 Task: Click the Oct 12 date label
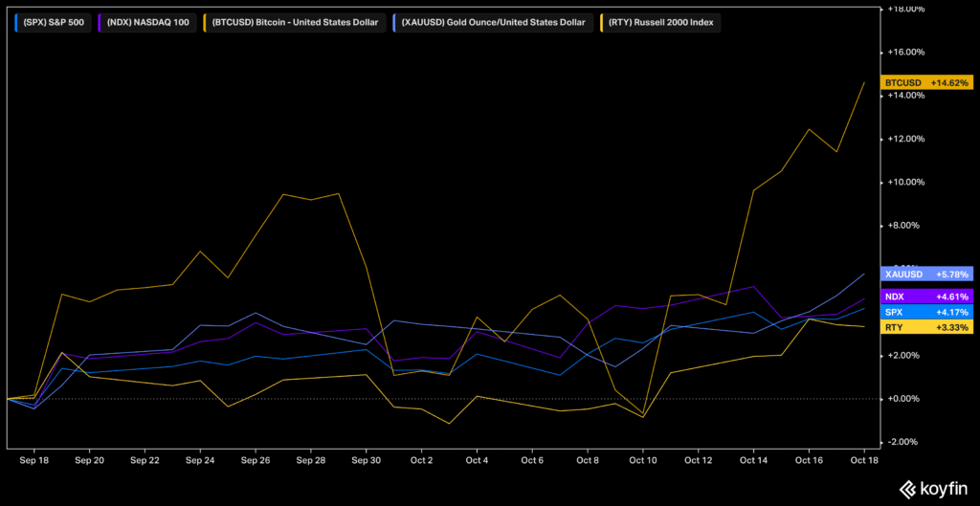click(698, 458)
